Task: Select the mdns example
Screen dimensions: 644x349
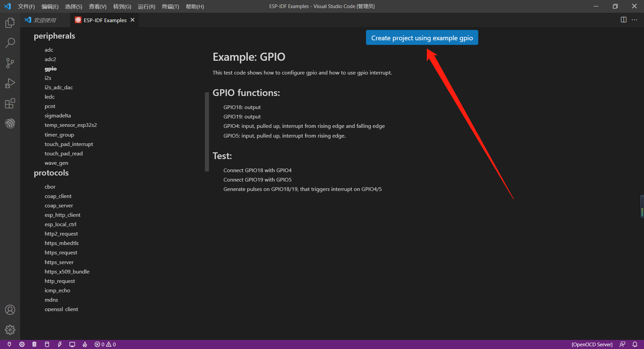Action: [x=51, y=300]
